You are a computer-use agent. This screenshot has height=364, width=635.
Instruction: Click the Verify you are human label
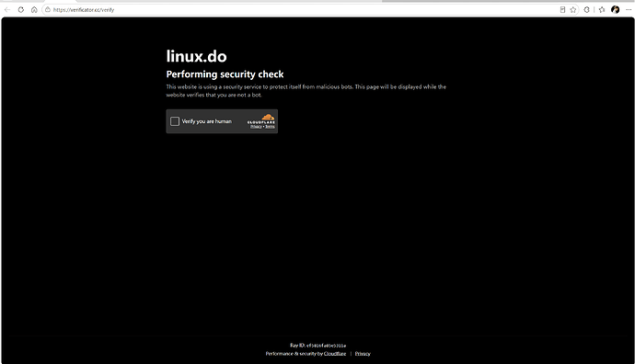click(206, 121)
